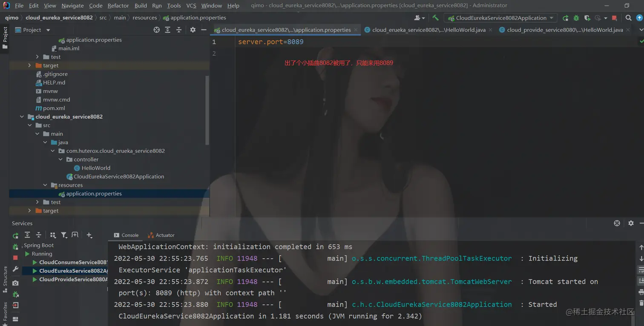Clear console with trash icon
This screenshot has height=326, width=644.
click(x=641, y=302)
